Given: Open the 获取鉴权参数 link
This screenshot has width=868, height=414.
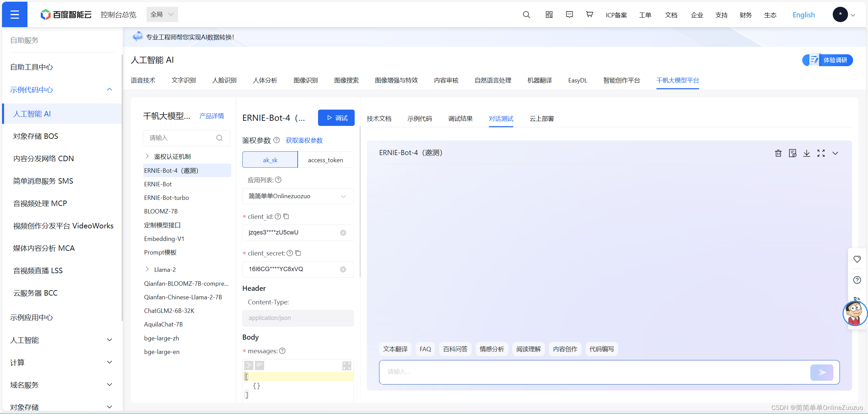Looking at the screenshot, I should [x=304, y=140].
